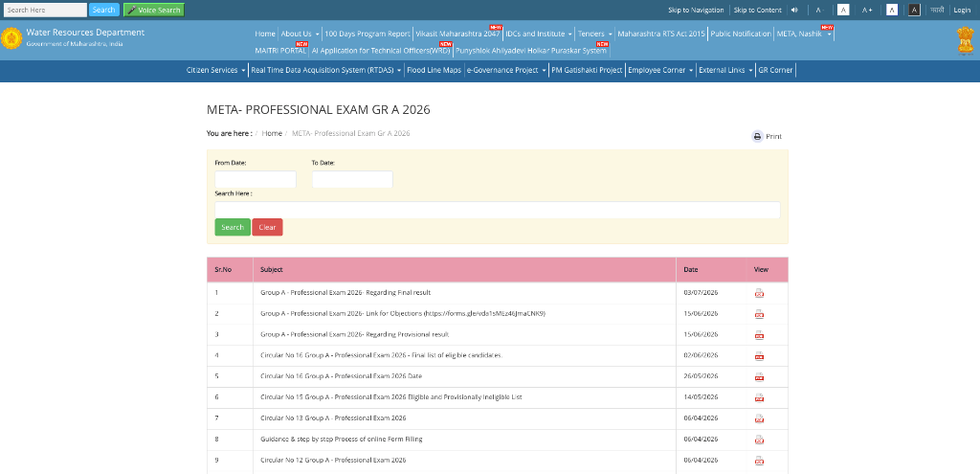
Task: Expand About Us menu
Action: pos(300,34)
